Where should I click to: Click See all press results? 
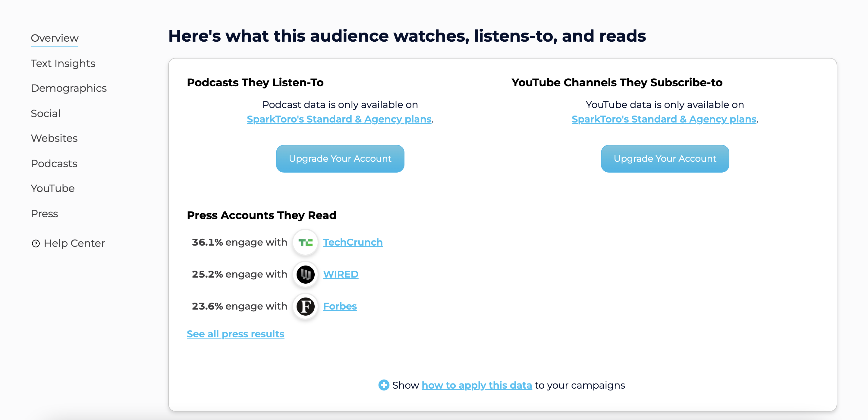(235, 334)
